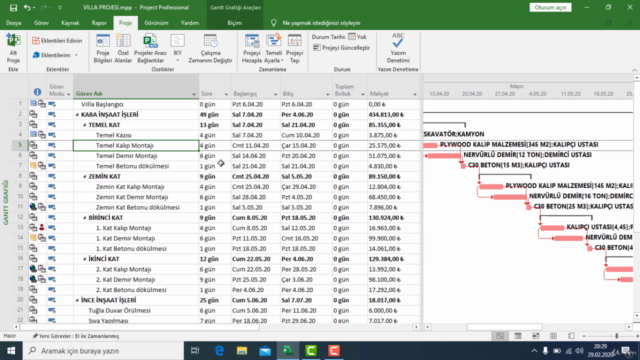Open the Quick Access Toolbar customize dropdown
The height and width of the screenshot is (360, 640).
(x=60, y=7)
